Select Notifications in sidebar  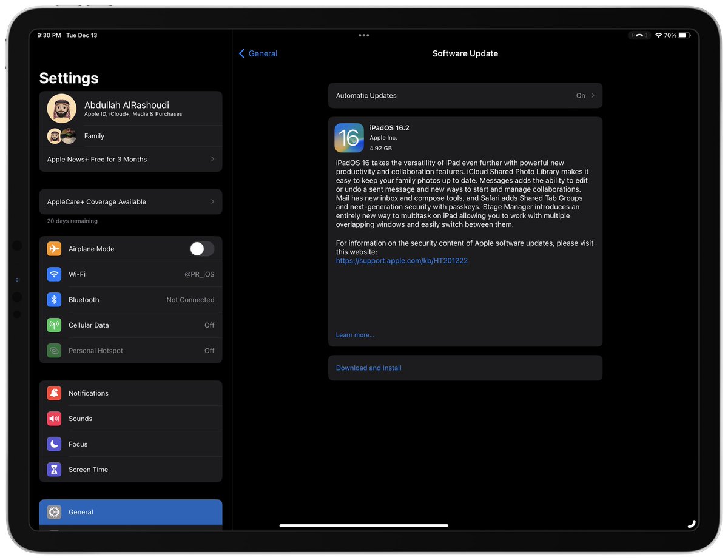pos(130,393)
